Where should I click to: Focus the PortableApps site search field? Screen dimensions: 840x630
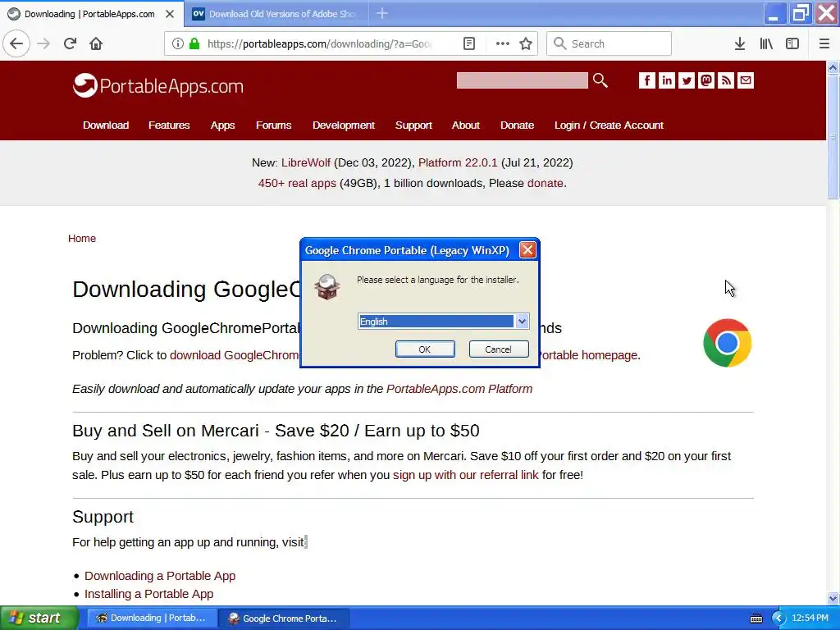tap(522, 80)
